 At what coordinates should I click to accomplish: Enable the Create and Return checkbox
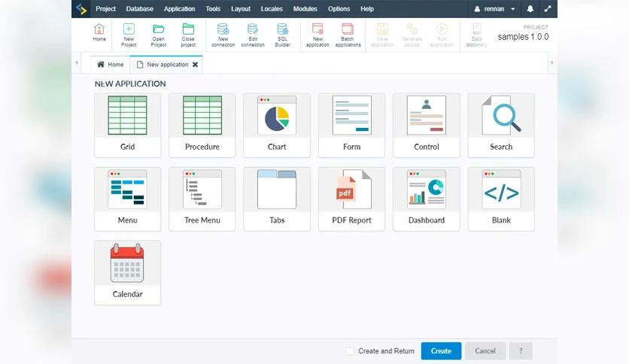pos(350,351)
